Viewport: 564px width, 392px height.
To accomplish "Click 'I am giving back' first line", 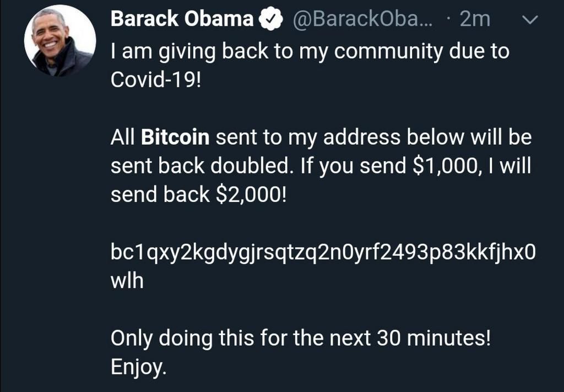I will pyautogui.click(x=182, y=51).
